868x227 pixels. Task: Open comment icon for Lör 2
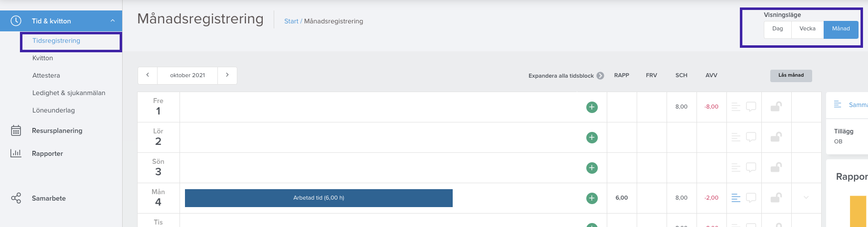[751, 137]
